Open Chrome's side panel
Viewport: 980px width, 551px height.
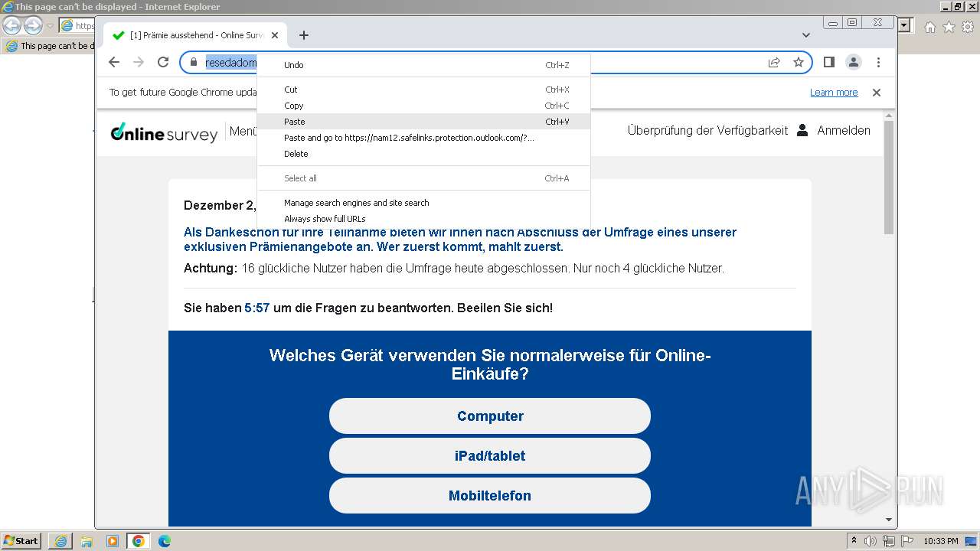(x=829, y=62)
